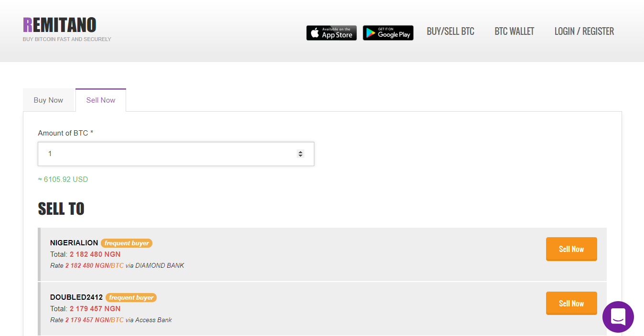Open LOGIN / REGISTER
644x336 pixels.
tap(584, 31)
